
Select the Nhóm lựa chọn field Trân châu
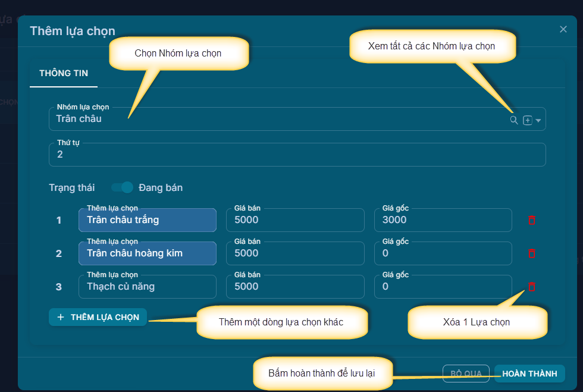pos(274,119)
